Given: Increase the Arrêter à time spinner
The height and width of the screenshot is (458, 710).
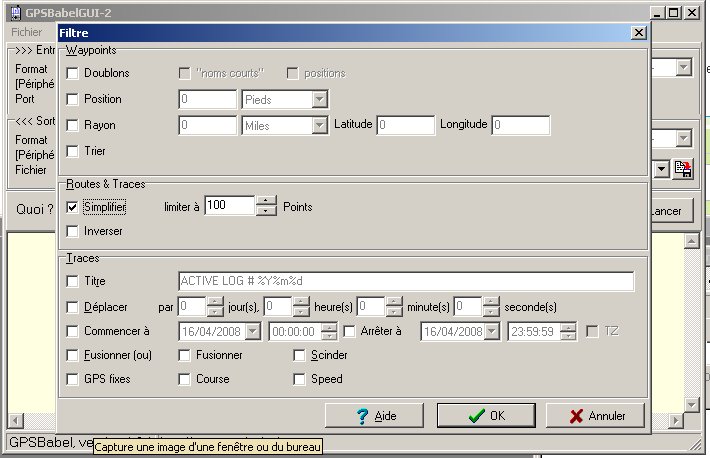Looking at the screenshot, I should click(x=568, y=326).
